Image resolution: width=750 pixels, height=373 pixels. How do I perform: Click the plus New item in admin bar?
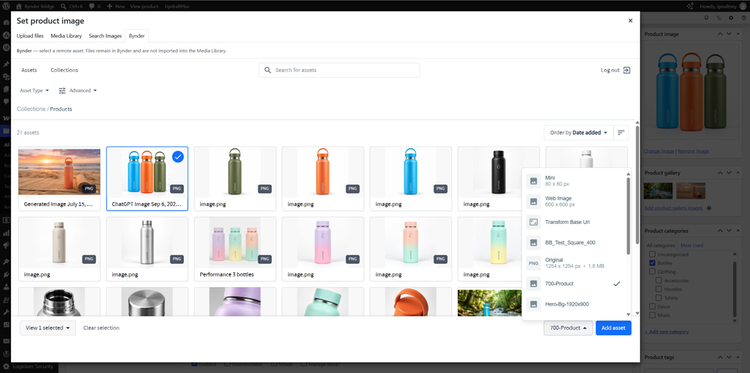point(116,6)
